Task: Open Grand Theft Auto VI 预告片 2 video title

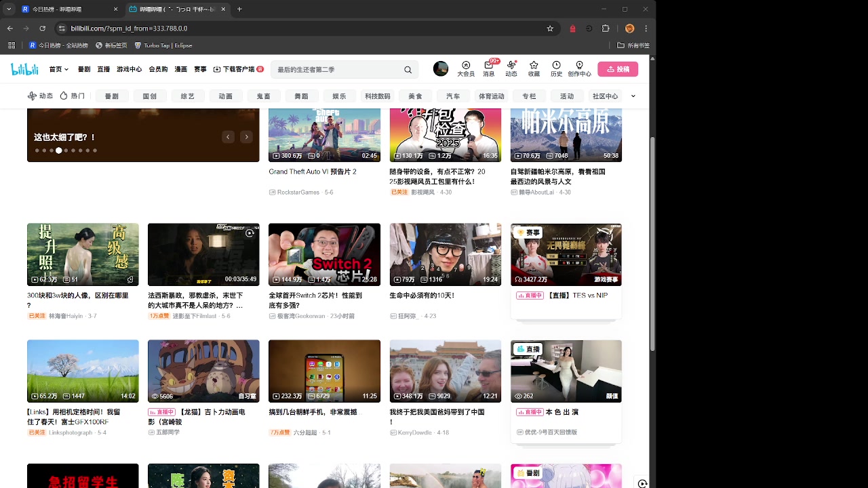Action: click(x=313, y=171)
